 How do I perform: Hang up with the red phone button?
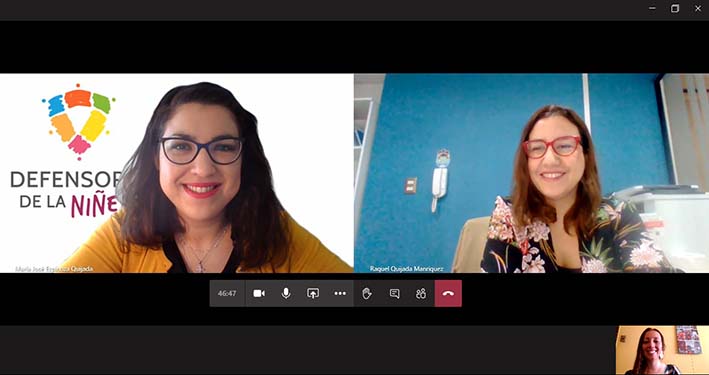(448, 294)
